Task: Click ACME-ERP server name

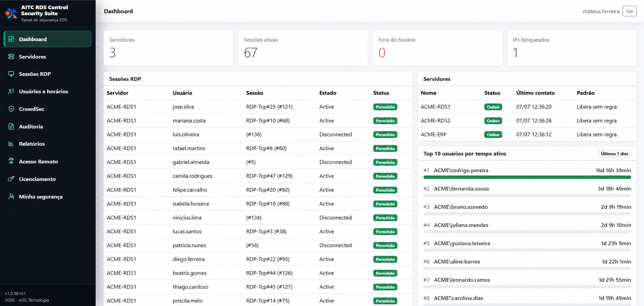Action: pos(434,134)
